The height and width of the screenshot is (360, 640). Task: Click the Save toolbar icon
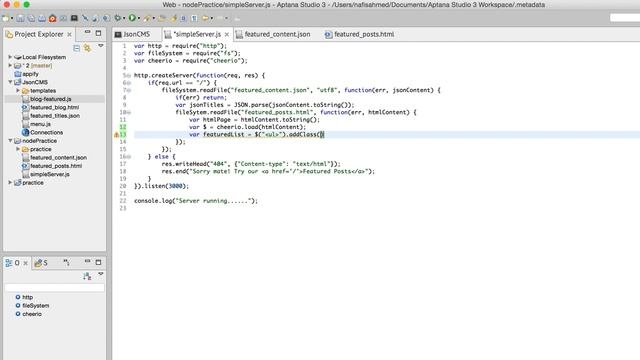(x=20, y=18)
